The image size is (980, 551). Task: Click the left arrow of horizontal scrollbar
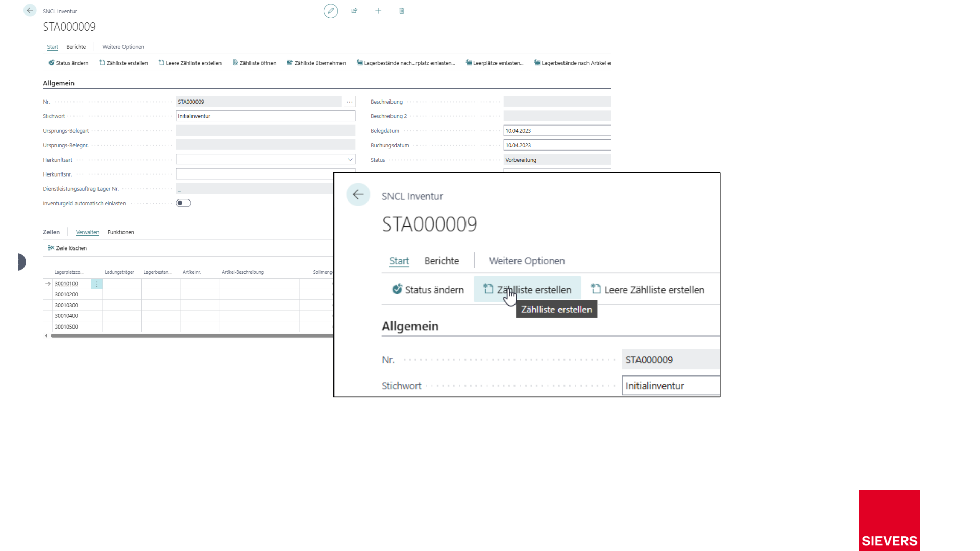pyautogui.click(x=46, y=336)
